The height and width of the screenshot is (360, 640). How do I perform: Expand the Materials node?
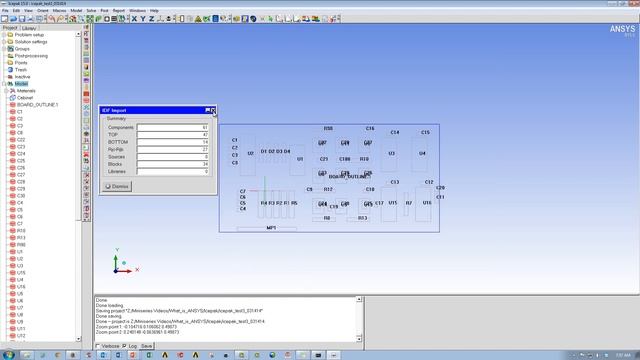7,91
